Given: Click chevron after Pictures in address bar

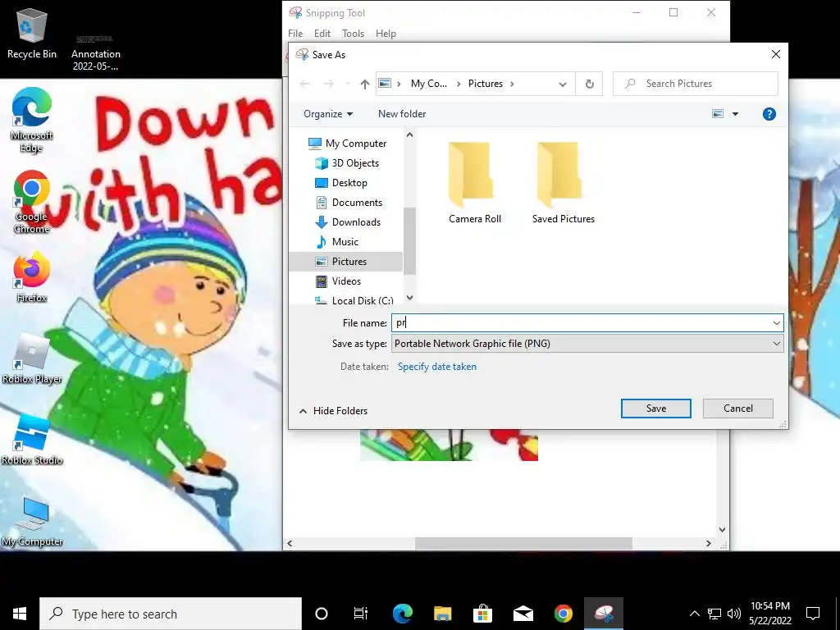Looking at the screenshot, I should (x=512, y=84).
